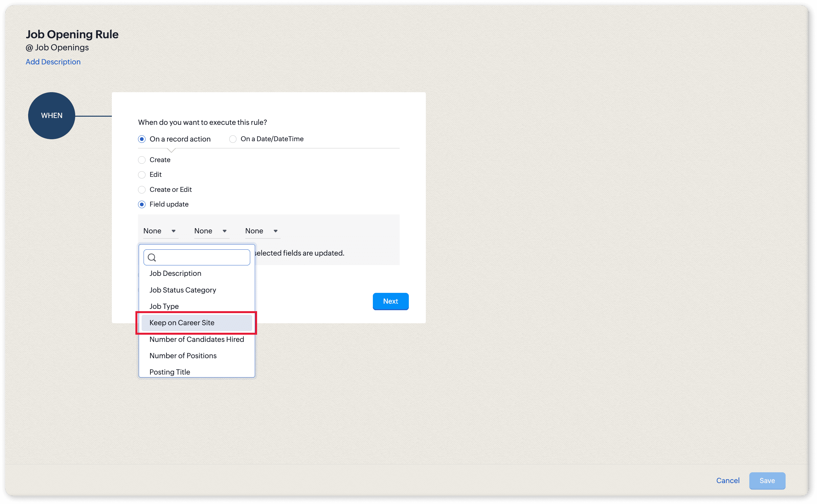Expand the second None dropdown
817x504 pixels.
point(211,231)
